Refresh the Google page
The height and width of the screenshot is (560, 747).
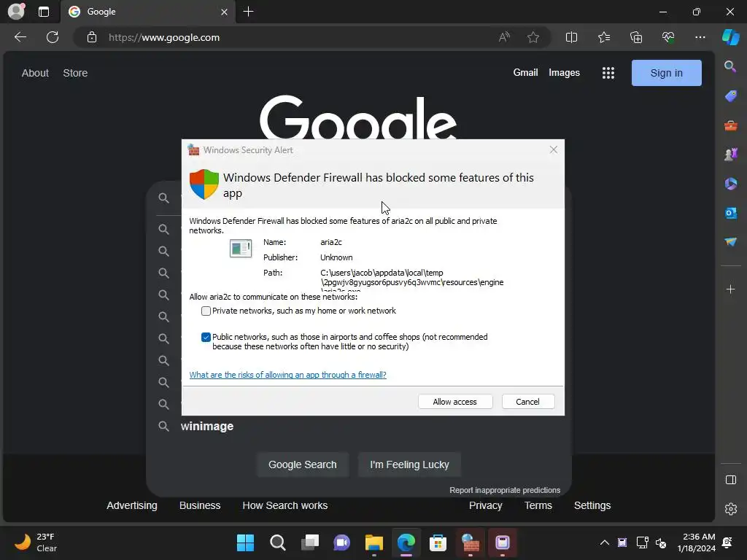[53, 37]
